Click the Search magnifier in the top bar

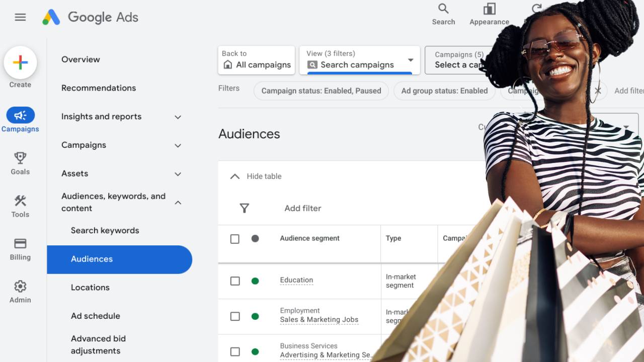(443, 9)
